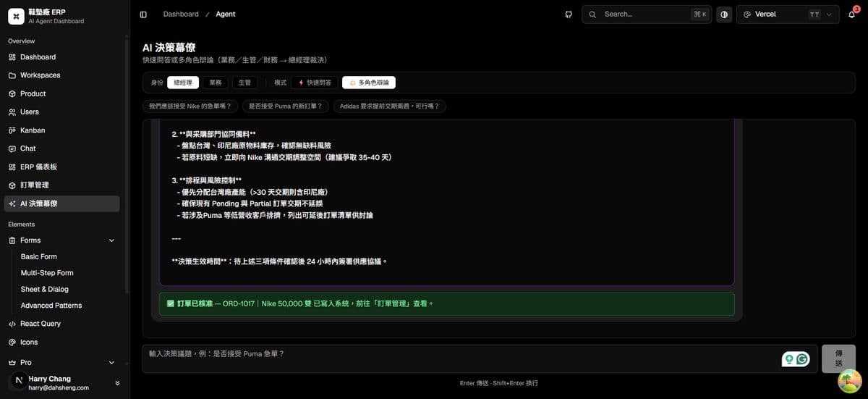
Task: Switch to 多角色辯論 mode
Action: tap(369, 83)
